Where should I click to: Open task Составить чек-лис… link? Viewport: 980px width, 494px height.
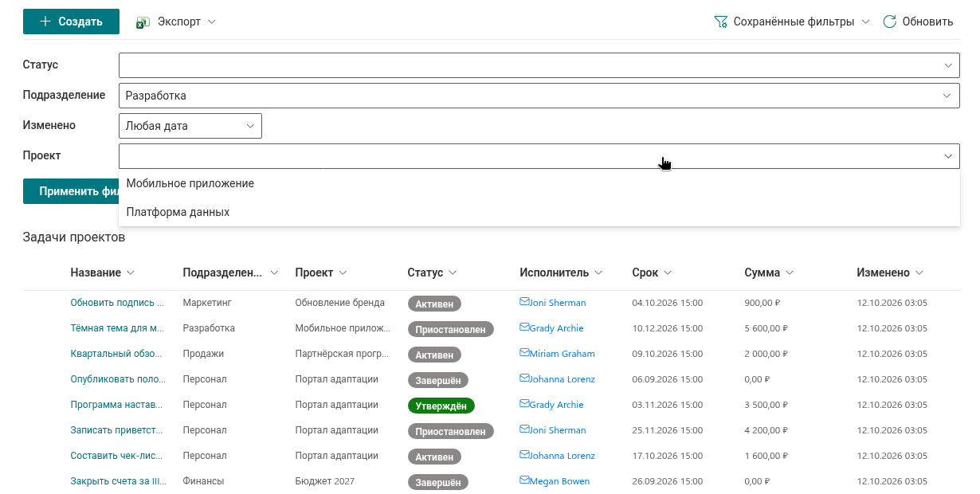[116, 456]
